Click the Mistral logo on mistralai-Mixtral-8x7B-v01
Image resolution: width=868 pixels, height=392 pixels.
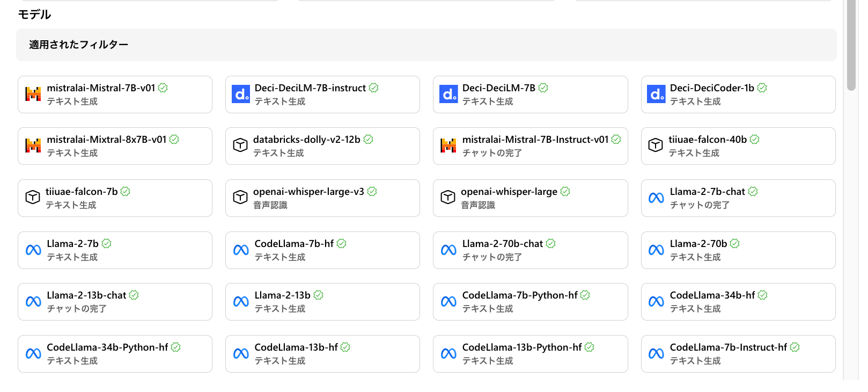coord(33,146)
